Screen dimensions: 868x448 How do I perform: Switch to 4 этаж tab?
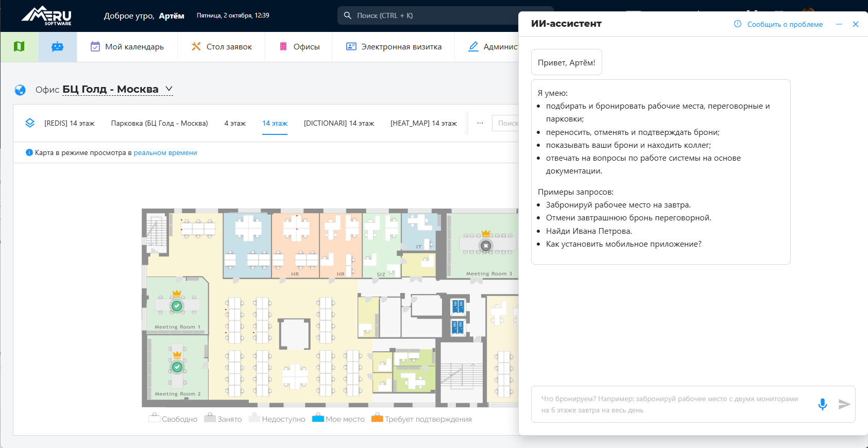tap(235, 123)
